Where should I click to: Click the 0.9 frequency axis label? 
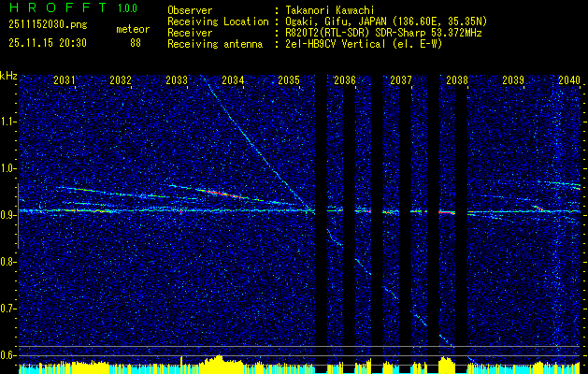tap(7, 215)
